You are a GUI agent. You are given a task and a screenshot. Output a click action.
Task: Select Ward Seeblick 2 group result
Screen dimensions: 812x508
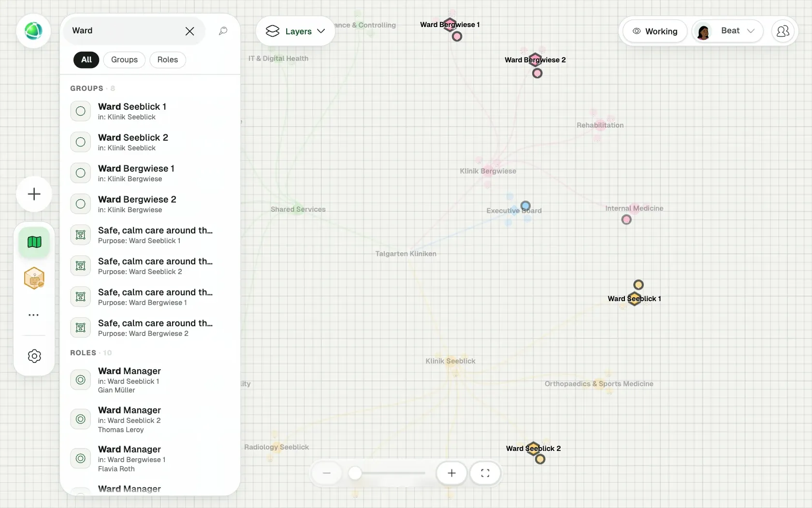pos(150,142)
